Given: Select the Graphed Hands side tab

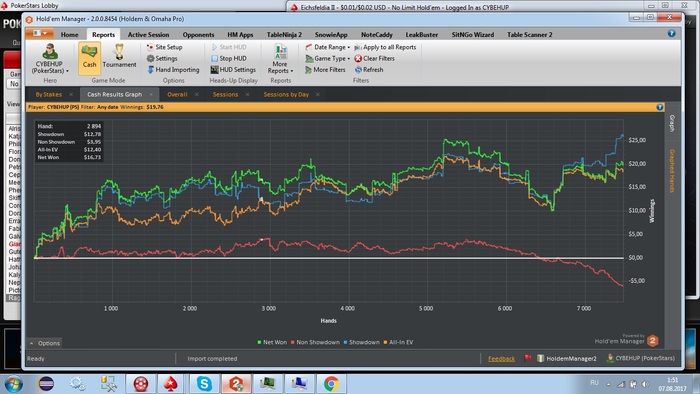Looking at the screenshot, I should (x=672, y=171).
